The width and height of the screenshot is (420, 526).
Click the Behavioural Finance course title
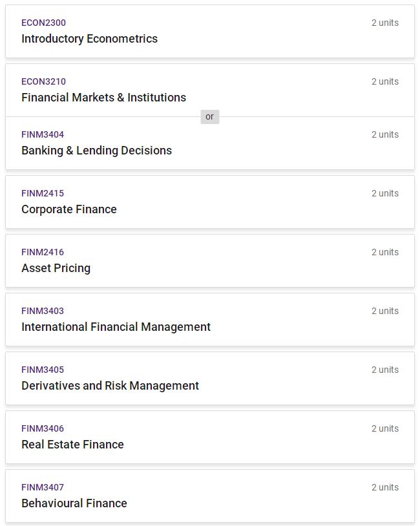click(x=74, y=503)
